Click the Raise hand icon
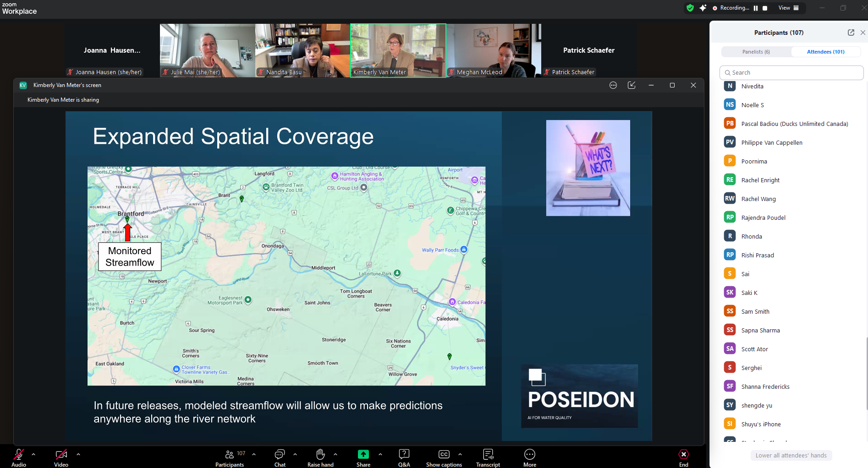 click(320, 454)
